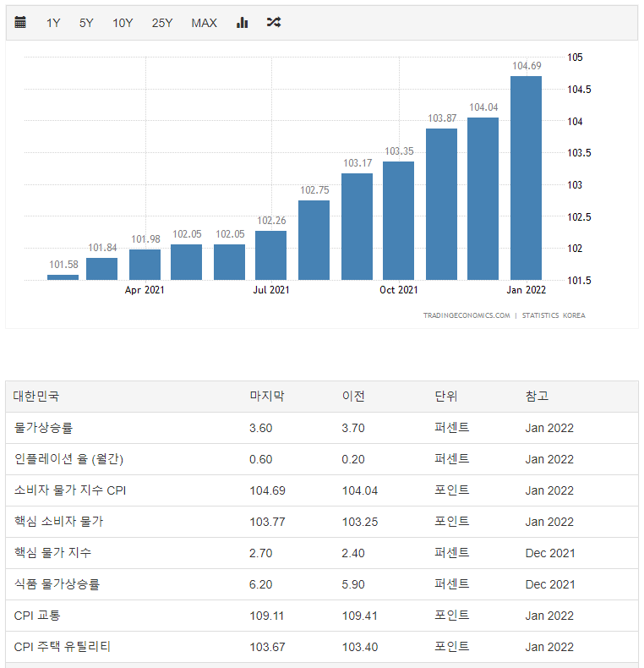Click the 2.70 value in 핵심 물가 지수 row
The width and height of the screenshot is (644, 668).
click(x=260, y=553)
